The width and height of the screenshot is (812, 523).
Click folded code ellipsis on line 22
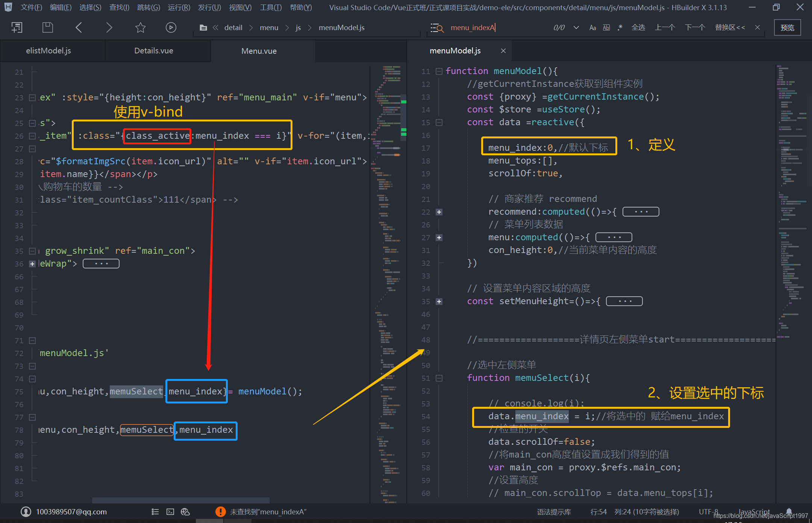point(641,212)
